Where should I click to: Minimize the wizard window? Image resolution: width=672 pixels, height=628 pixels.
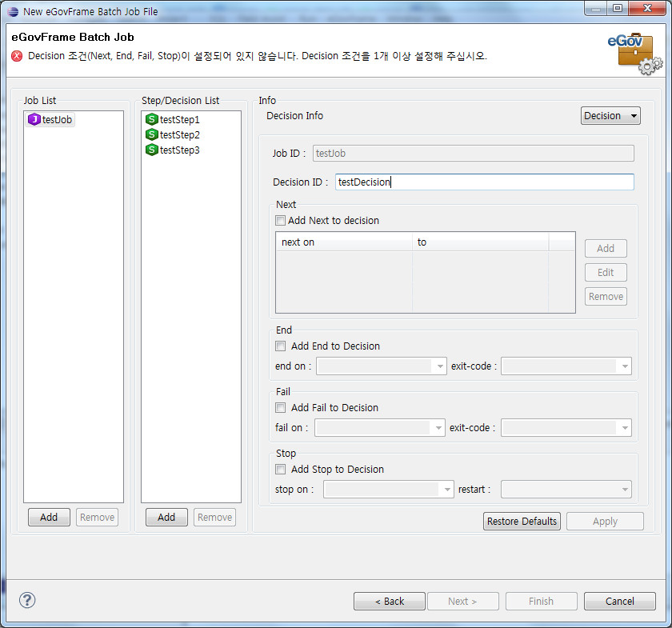(x=595, y=8)
